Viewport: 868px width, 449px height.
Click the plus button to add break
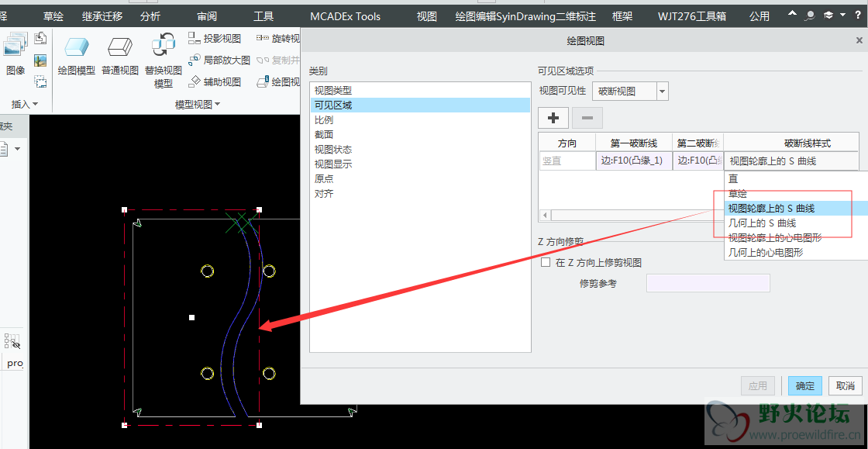click(553, 118)
